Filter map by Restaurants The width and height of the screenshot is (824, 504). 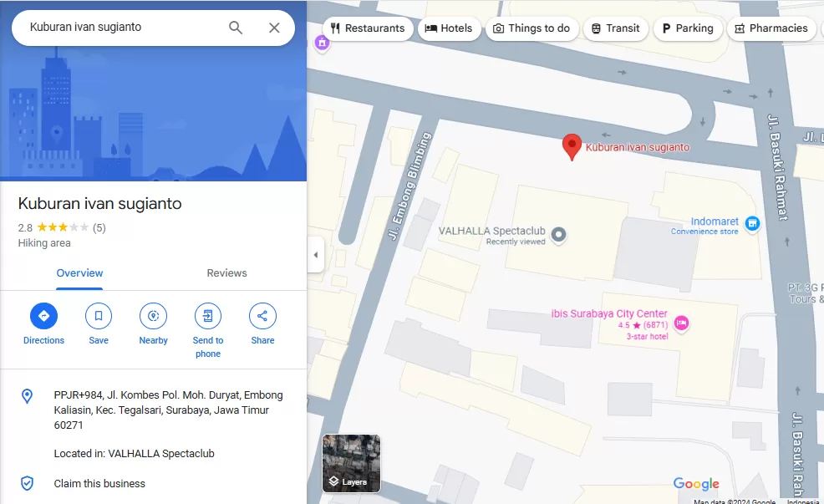[368, 28]
